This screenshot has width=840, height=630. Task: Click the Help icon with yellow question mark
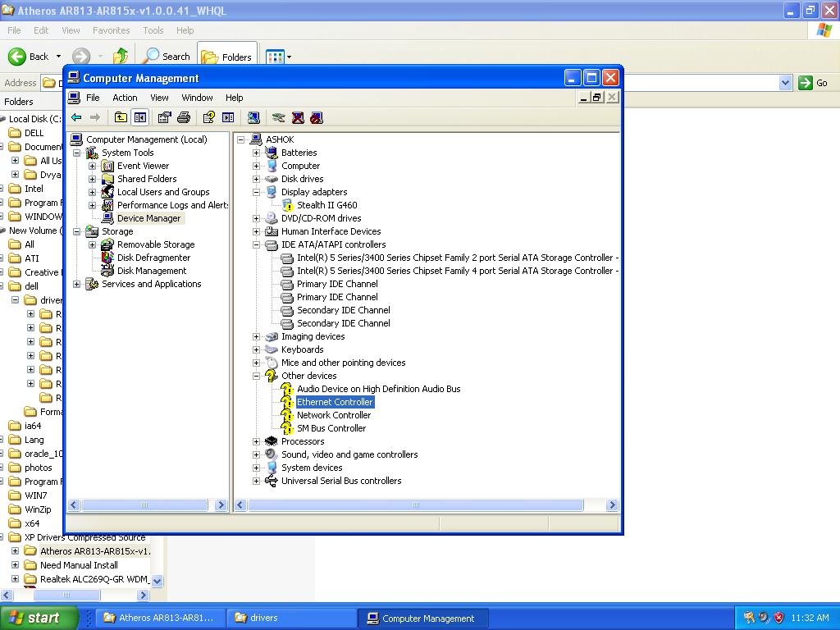click(x=209, y=118)
